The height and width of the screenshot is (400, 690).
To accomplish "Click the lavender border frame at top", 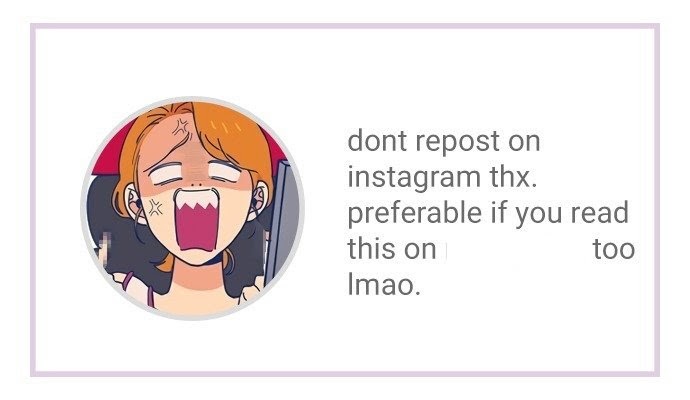I will click(x=345, y=26).
